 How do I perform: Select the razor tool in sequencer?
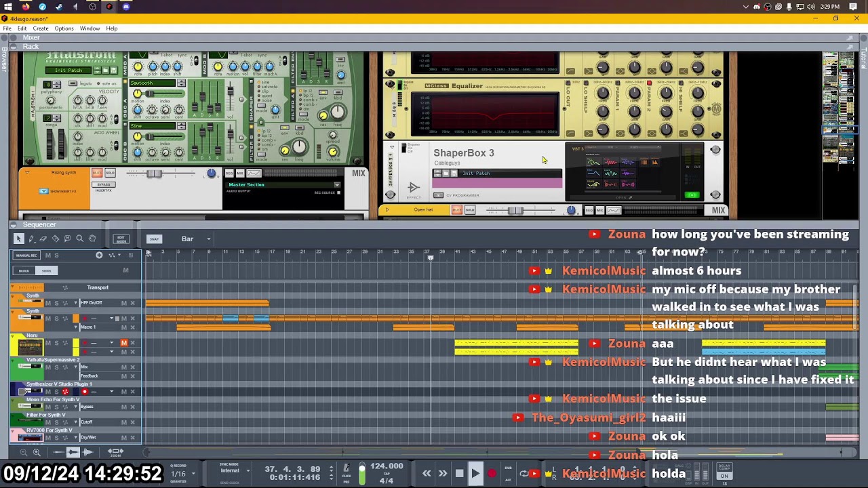(55, 239)
